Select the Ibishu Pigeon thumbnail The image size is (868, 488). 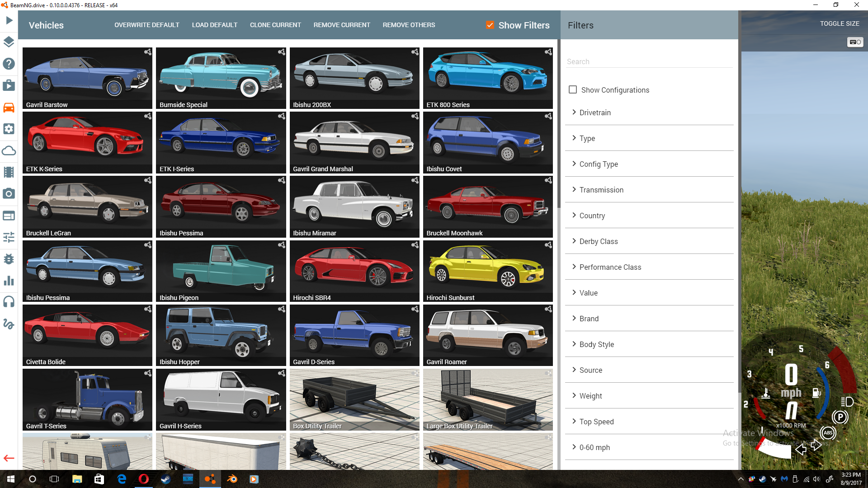[x=221, y=271]
